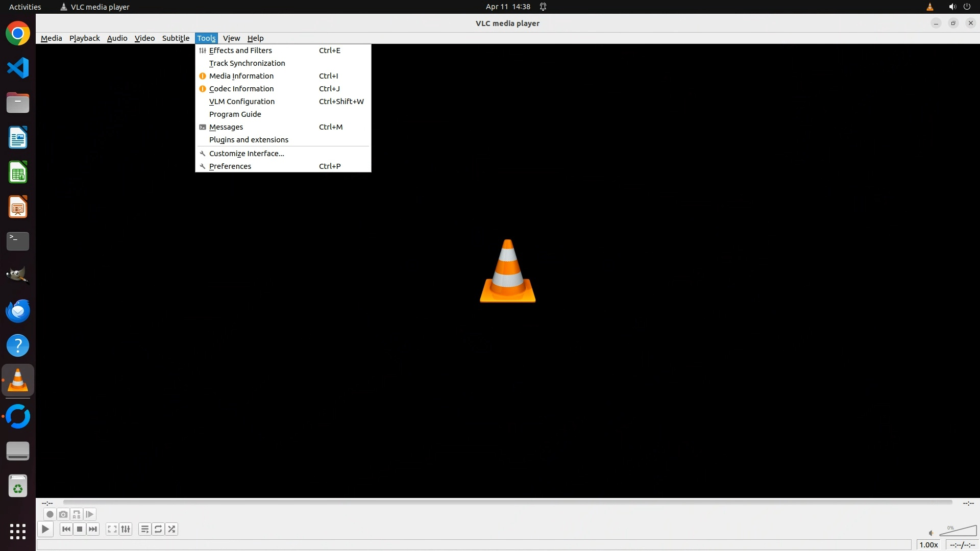Screen dimensions: 980x551
Task: Click the previous media skip icon
Action: point(66,529)
